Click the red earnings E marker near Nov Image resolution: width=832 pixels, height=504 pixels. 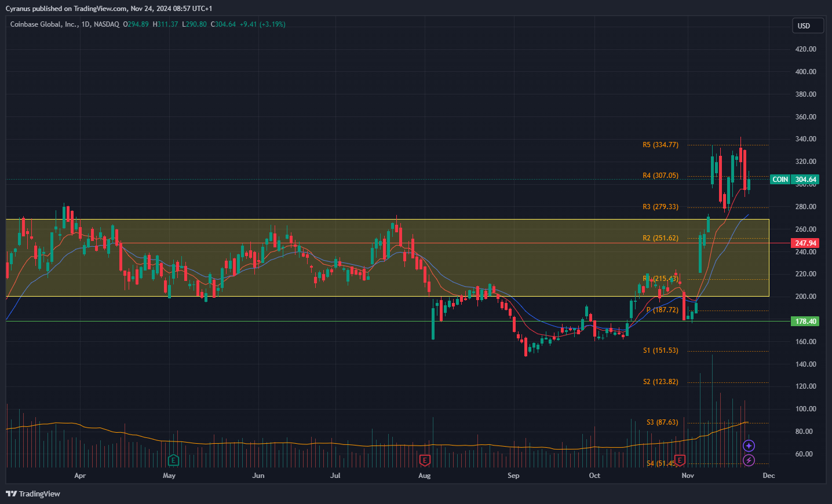pyautogui.click(x=680, y=461)
